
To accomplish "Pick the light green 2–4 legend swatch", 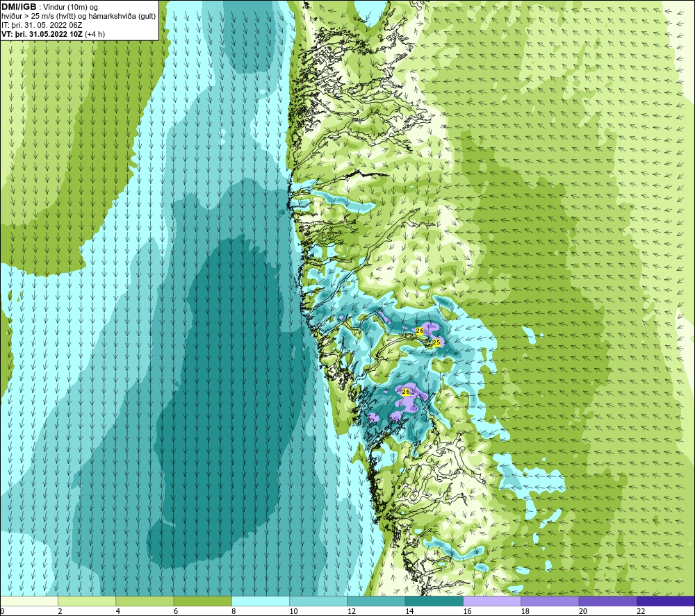I will click(87, 601).
